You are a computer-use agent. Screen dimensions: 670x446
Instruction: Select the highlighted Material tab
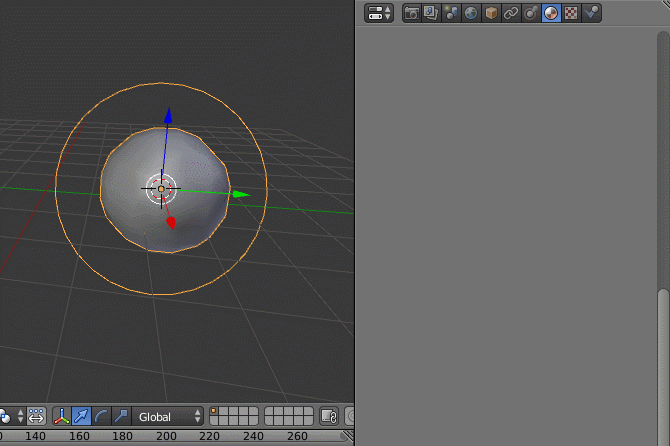(x=551, y=13)
